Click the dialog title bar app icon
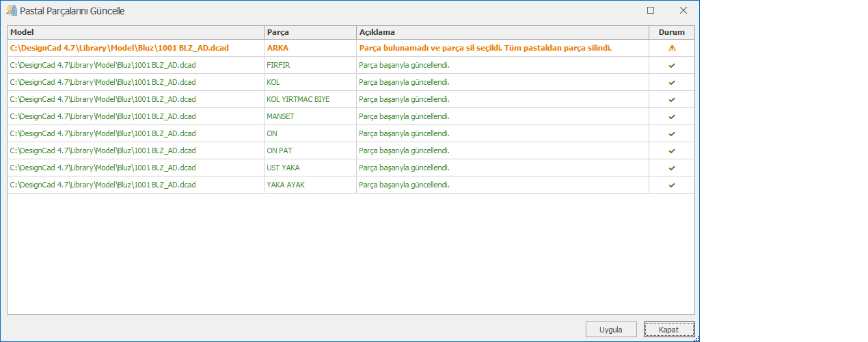Viewport: 868px width, 342px height. [x=12, y=10]
